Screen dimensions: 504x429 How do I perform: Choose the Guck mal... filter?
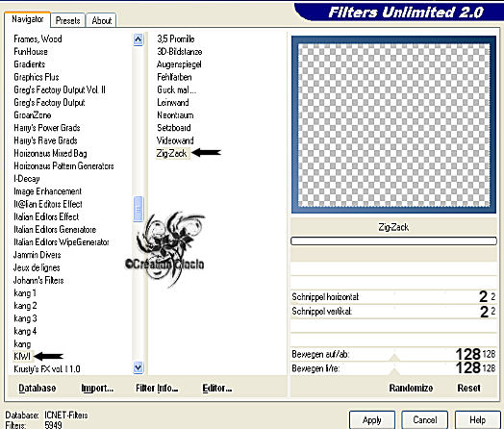[x=176, y=89]
